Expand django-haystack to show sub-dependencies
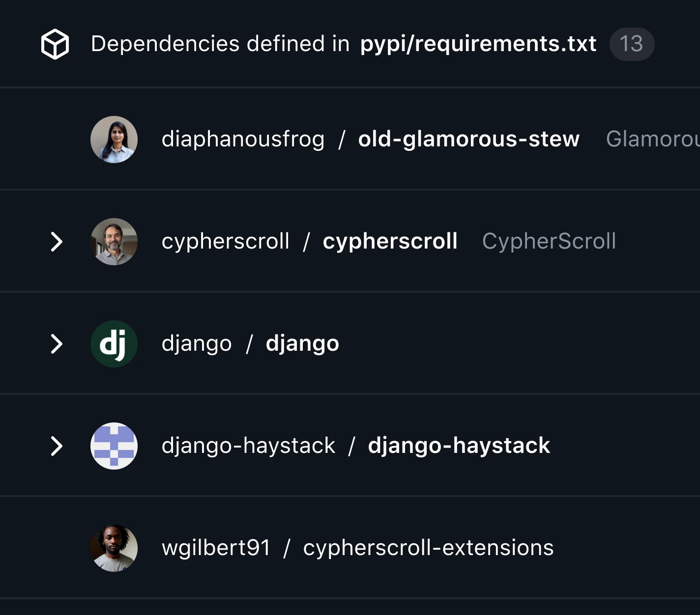The width and height of the screenshot is (700, 615). point(57,446)
